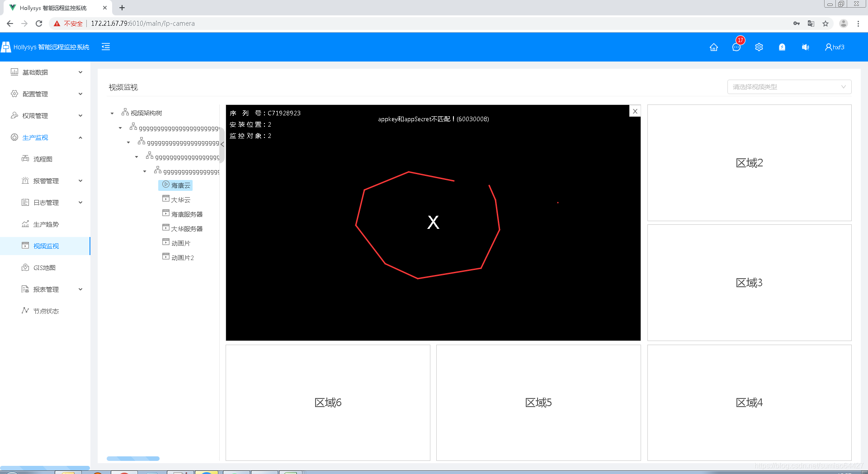The image size is (868, 474).
Task: Expand the 报警管理 submenu
Action: coord(45,181)
